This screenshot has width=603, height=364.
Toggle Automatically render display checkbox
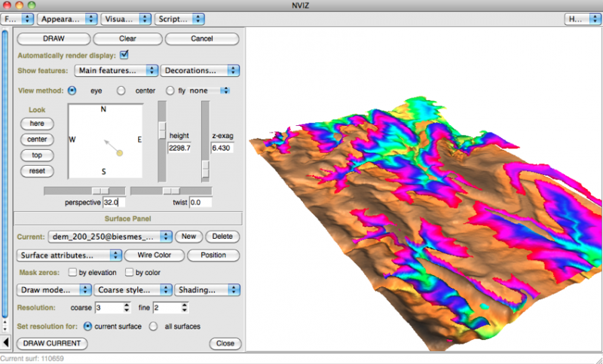(x=124, y=54)
